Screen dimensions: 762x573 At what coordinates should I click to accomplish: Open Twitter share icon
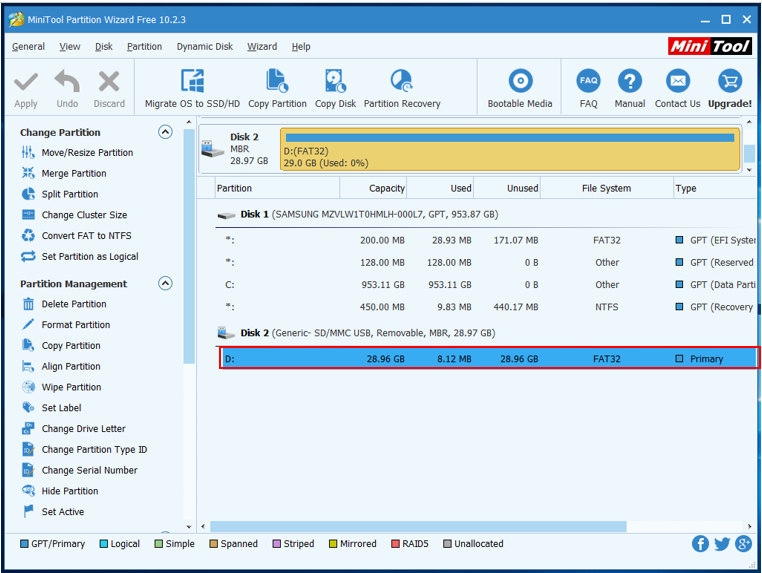pos(722,544)
